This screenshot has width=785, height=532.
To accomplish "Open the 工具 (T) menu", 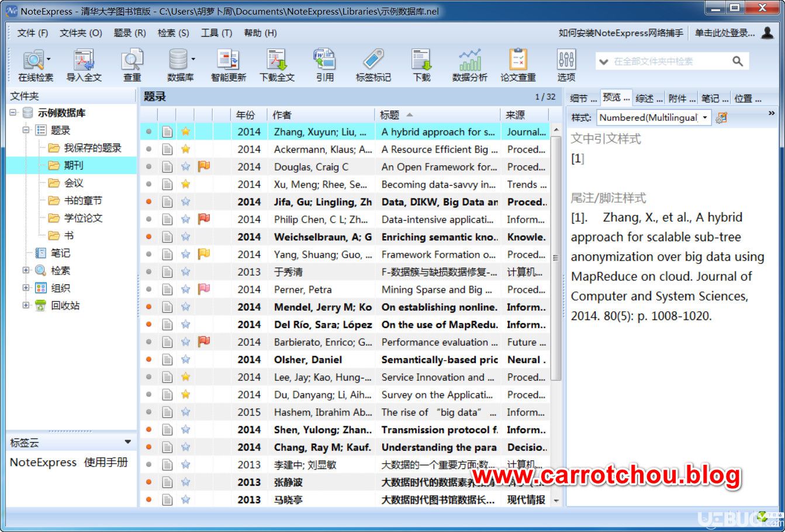I will 216,33.
